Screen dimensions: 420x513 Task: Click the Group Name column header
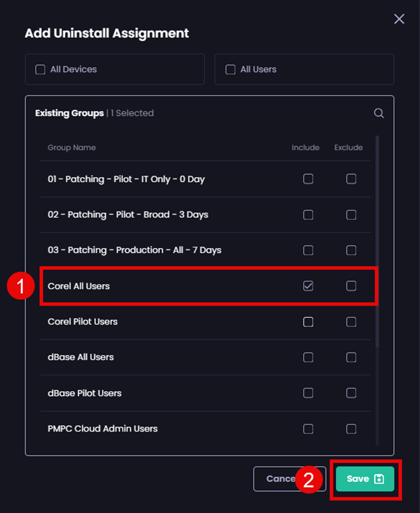pyautogui.click(x=72, y=148)
